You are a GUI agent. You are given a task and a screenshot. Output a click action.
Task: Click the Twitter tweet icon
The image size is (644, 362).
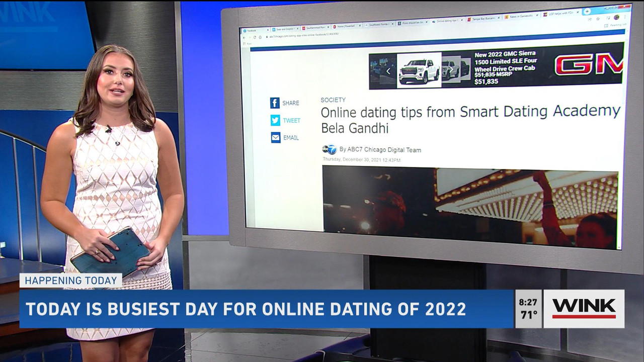275,120
